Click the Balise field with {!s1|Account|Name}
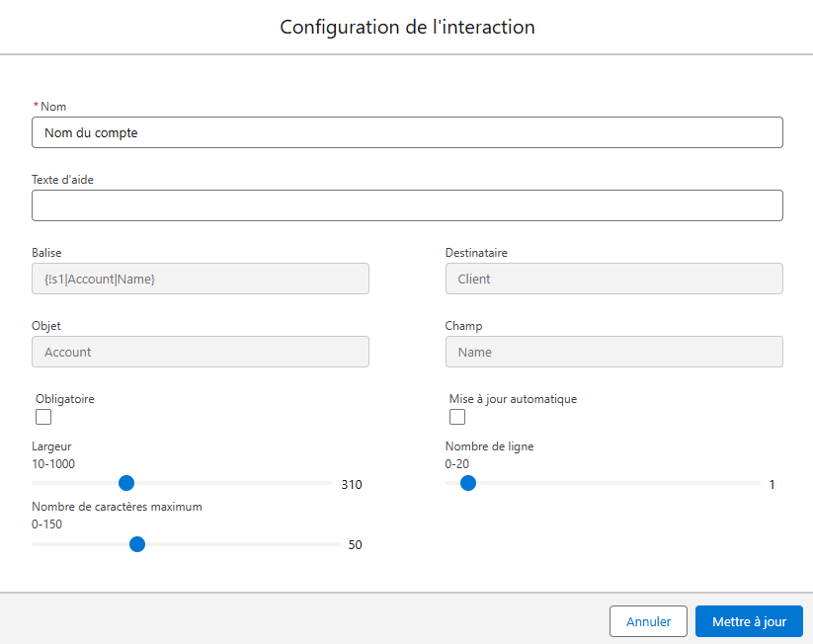This screenshot has width=813, height=644. coord(201,279)
